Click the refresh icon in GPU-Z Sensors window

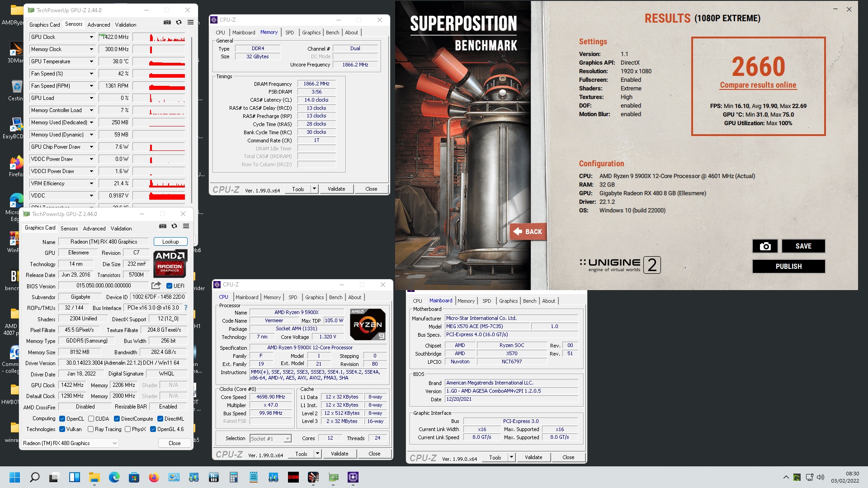point(179,22)
